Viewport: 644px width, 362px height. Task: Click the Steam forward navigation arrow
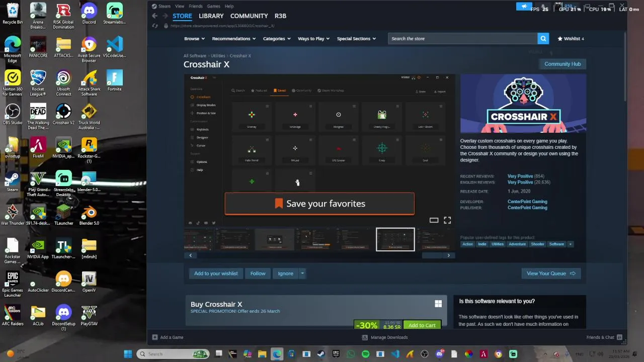[x=165, y=16]
